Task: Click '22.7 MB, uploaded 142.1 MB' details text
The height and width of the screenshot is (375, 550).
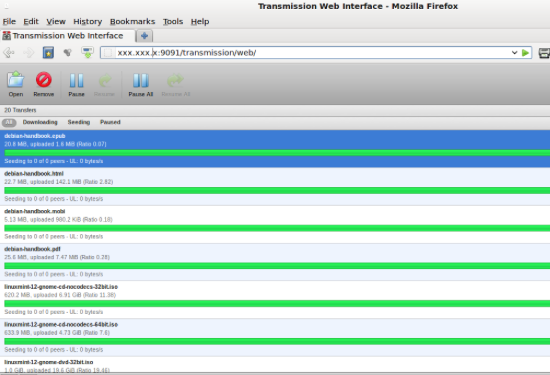Action: point(59,182)
